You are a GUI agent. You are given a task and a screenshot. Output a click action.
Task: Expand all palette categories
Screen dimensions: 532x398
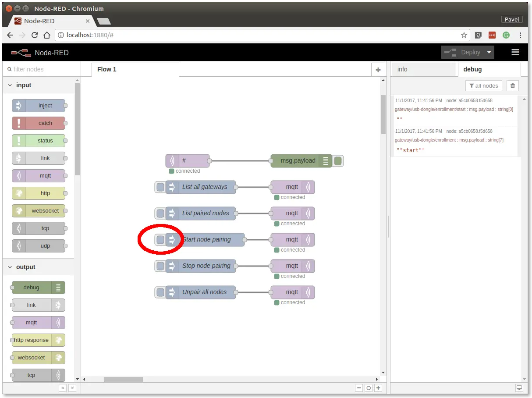pos(72,388)
